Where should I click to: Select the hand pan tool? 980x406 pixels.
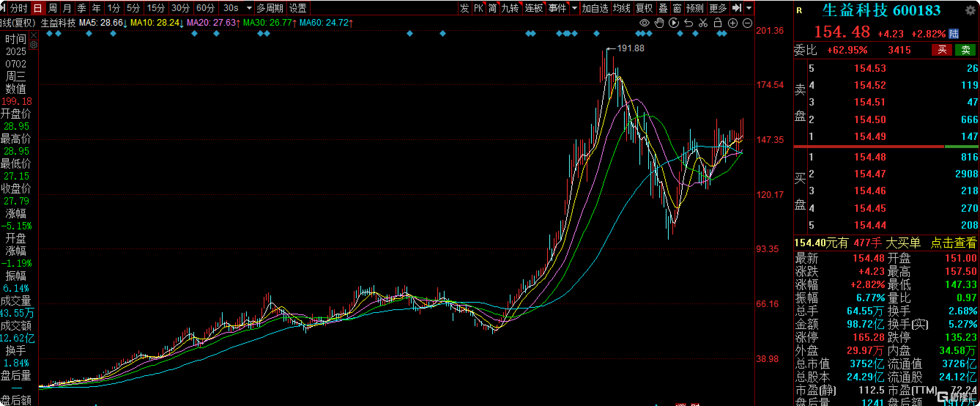pyautogui.click(x=659, y=23)
